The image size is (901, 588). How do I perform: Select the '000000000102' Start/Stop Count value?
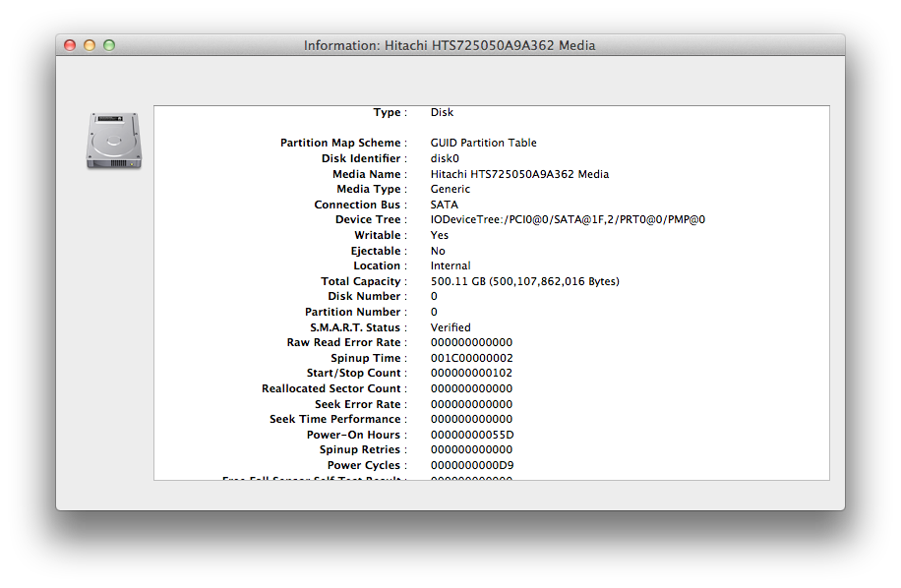(471, 374)
